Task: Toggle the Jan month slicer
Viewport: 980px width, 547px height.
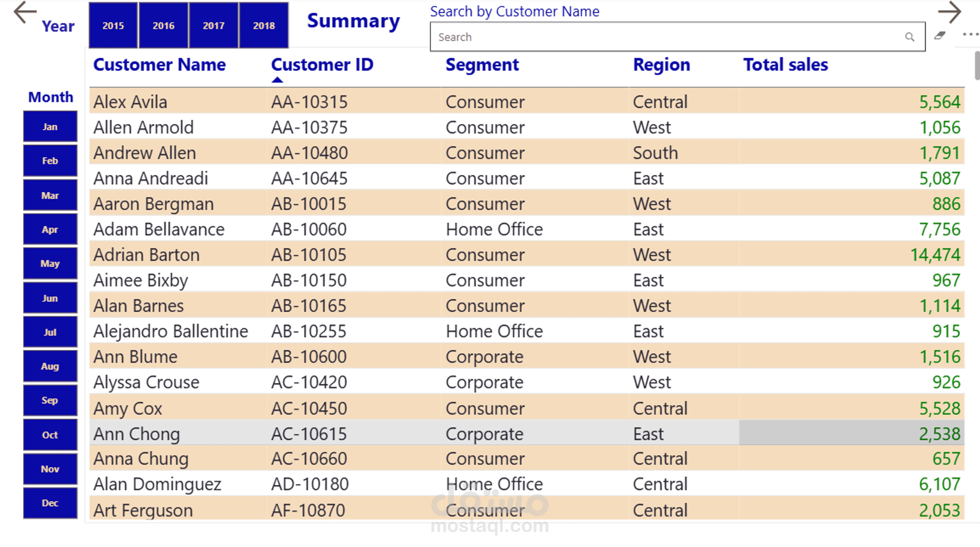Action: (x=50, y=127)
